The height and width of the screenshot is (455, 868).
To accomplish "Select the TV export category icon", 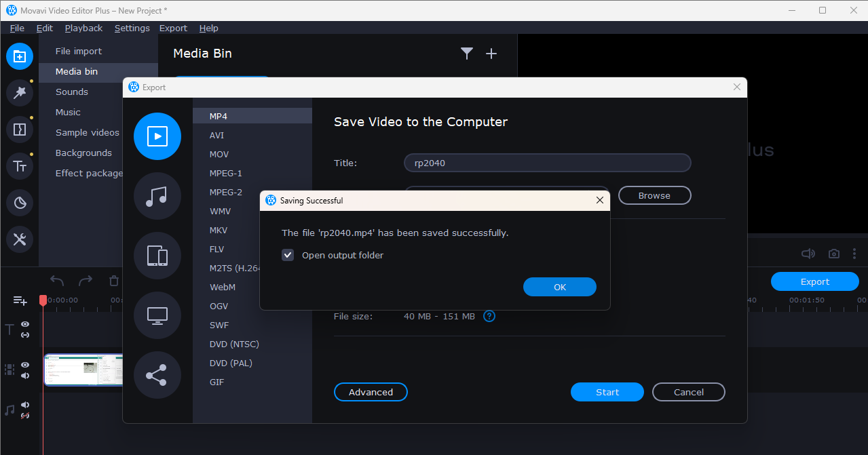I will pos(157,315).
